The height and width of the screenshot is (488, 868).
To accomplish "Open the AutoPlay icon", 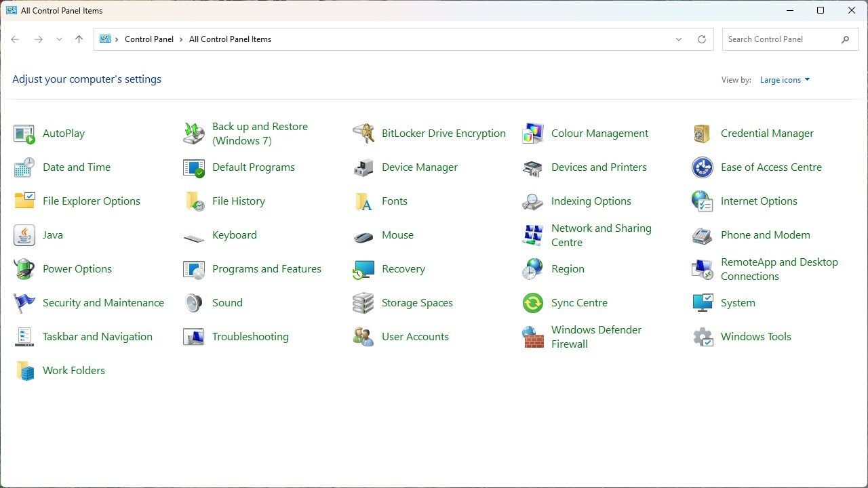I will (x=24, y=134).
